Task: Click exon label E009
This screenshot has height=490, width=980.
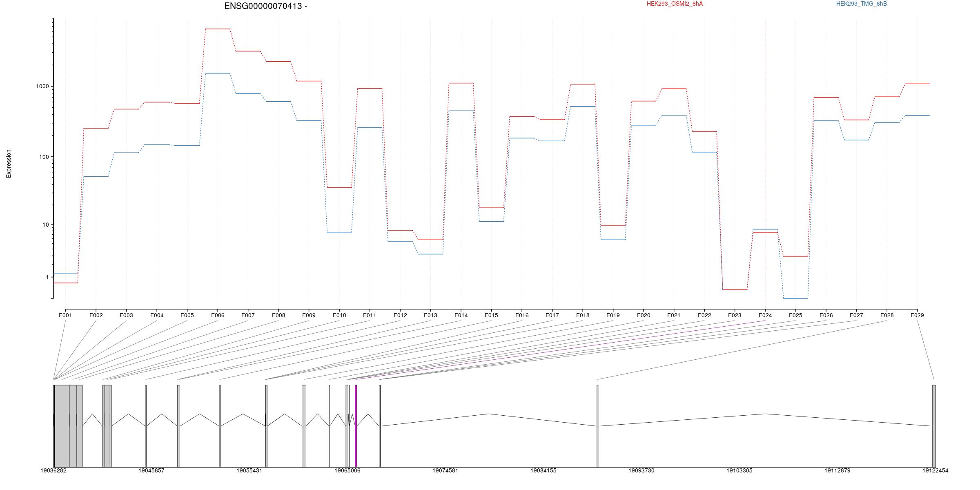Action: (309, 315)
